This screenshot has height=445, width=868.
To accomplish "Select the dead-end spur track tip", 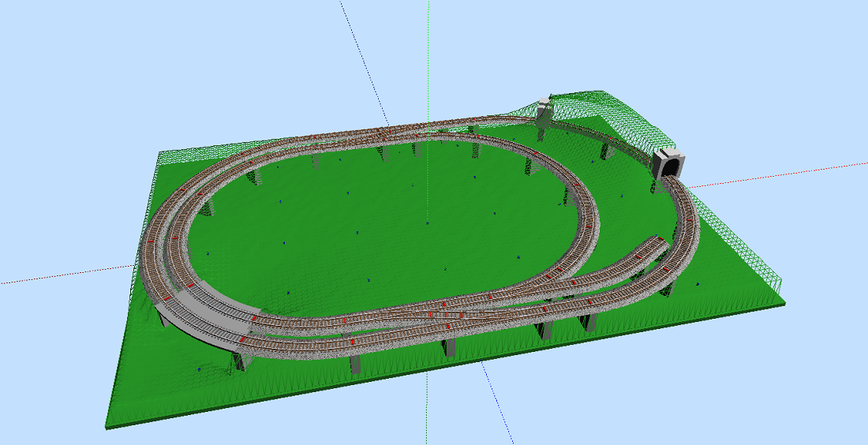I will (x=659, y=242).
